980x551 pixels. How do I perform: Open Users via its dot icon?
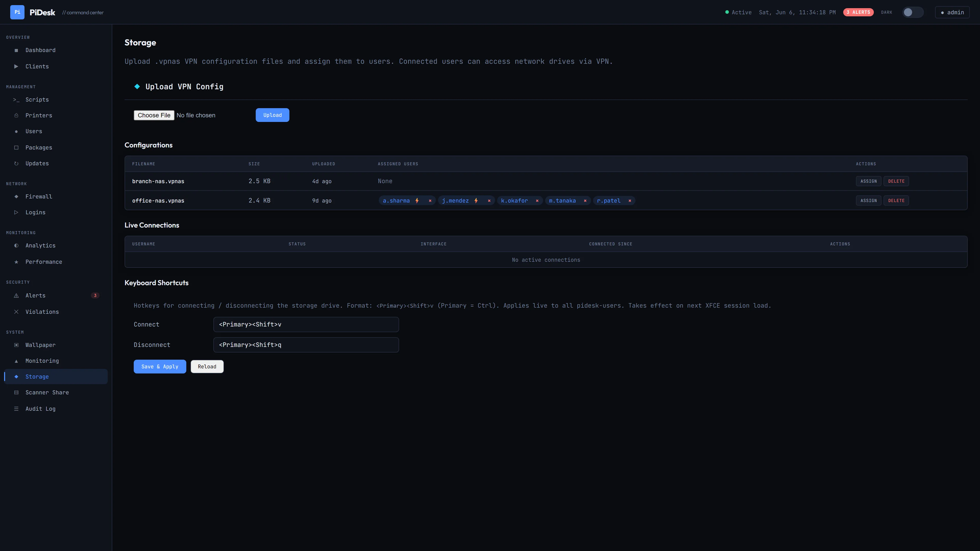click(x=16, y=132)
